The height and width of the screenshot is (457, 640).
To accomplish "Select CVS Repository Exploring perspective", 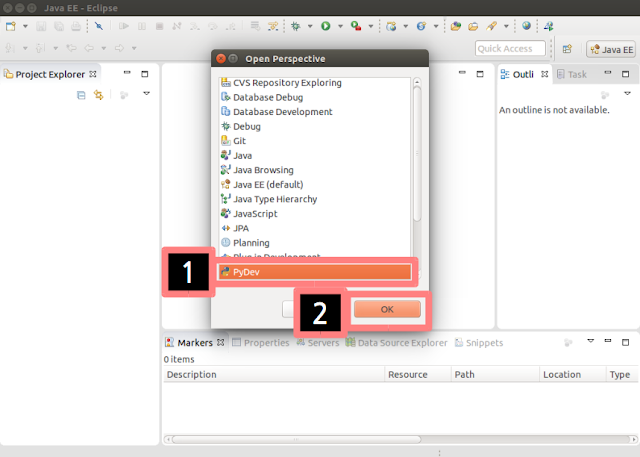I will pyautogui.click(x=315, y=83).
